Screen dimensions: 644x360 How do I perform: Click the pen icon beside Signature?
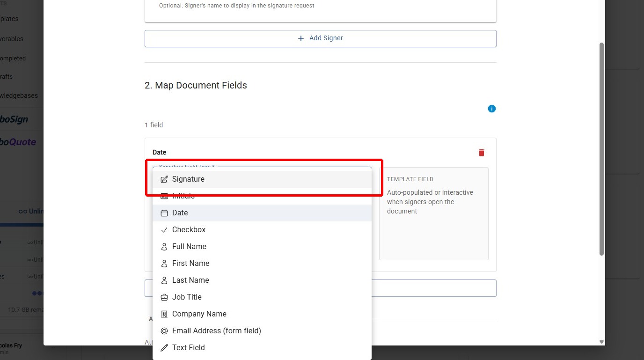164,179
